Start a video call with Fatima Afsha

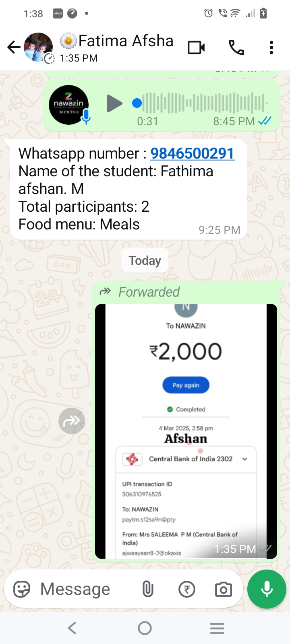pyautogui.click(x=196, y=47)
